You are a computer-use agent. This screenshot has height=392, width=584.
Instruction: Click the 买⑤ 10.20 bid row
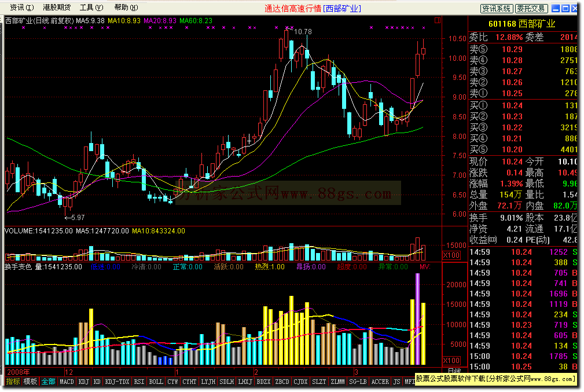click(x=523, y=149)
